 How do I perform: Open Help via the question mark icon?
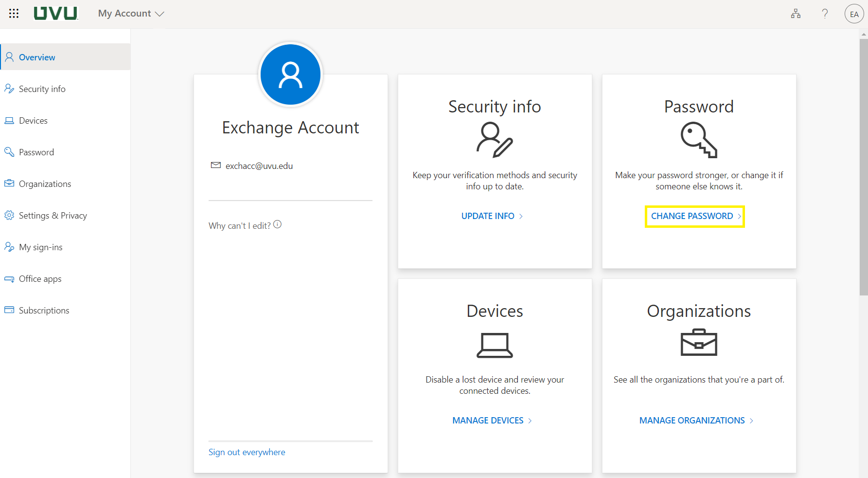click(825, 13)
